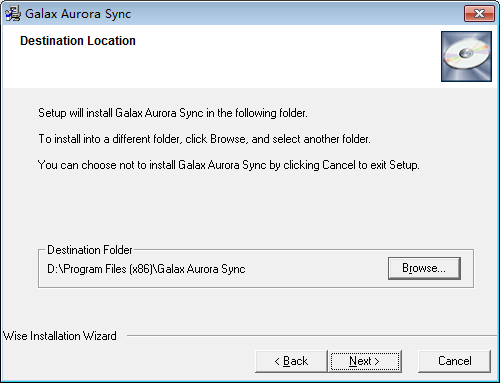500x383 pixels.
Task: Return with the Back button
Action: 291,361
